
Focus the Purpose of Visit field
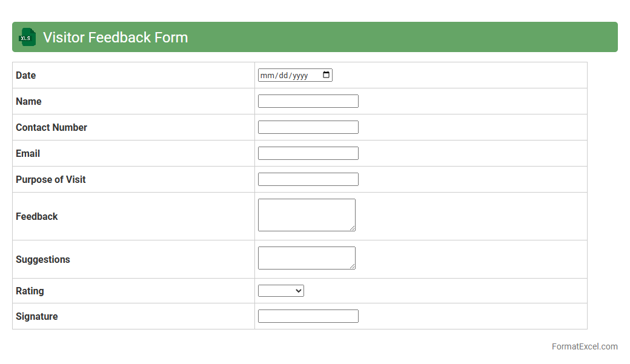pos(308,179)
